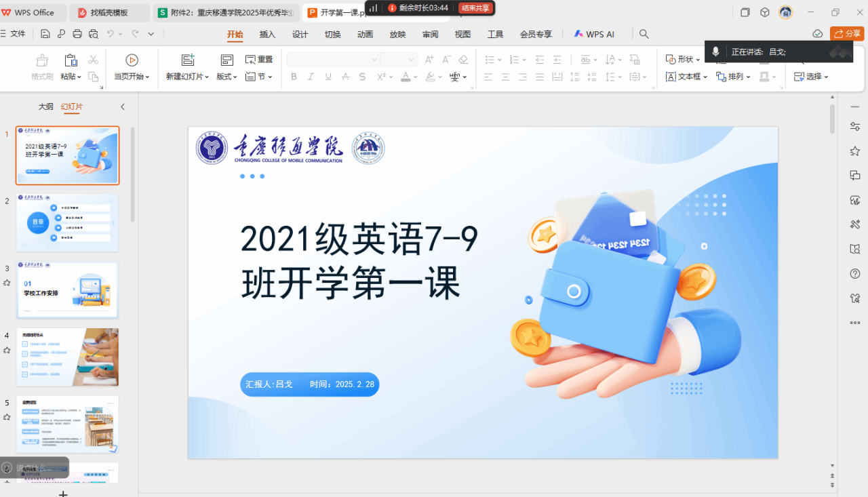This screenshot has height=497, width=868.
Task: Click the cloud sync status icon
Action: pyautogui.click(x=818, y=34)
